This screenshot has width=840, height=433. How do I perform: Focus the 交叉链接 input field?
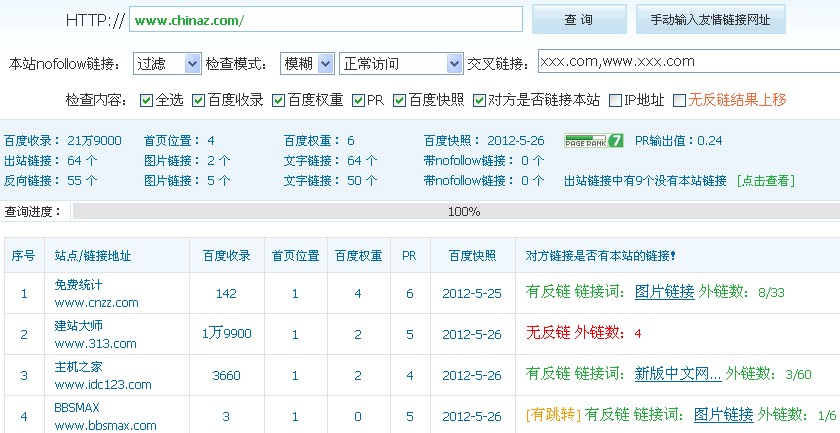pyautogui.click(x=689, y=62)
